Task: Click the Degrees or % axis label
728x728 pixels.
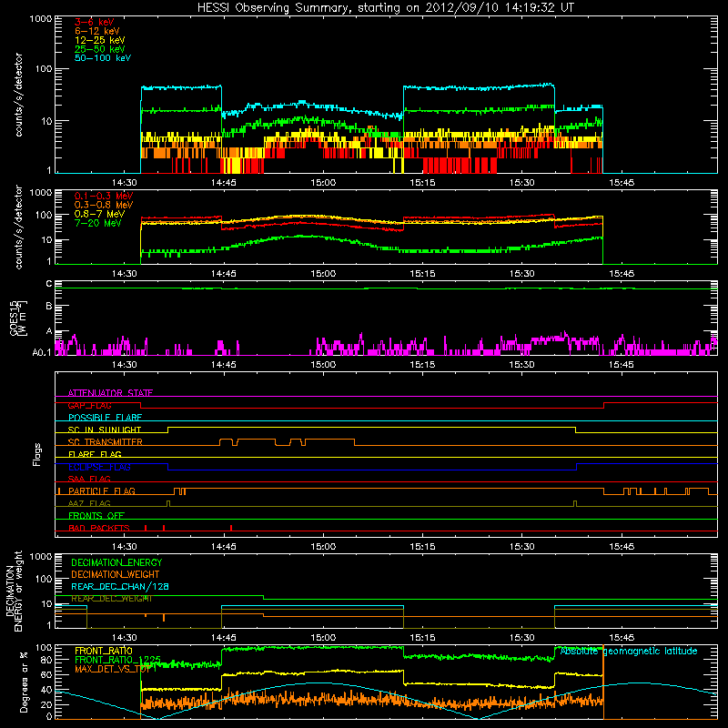Action: pos(24,682)
